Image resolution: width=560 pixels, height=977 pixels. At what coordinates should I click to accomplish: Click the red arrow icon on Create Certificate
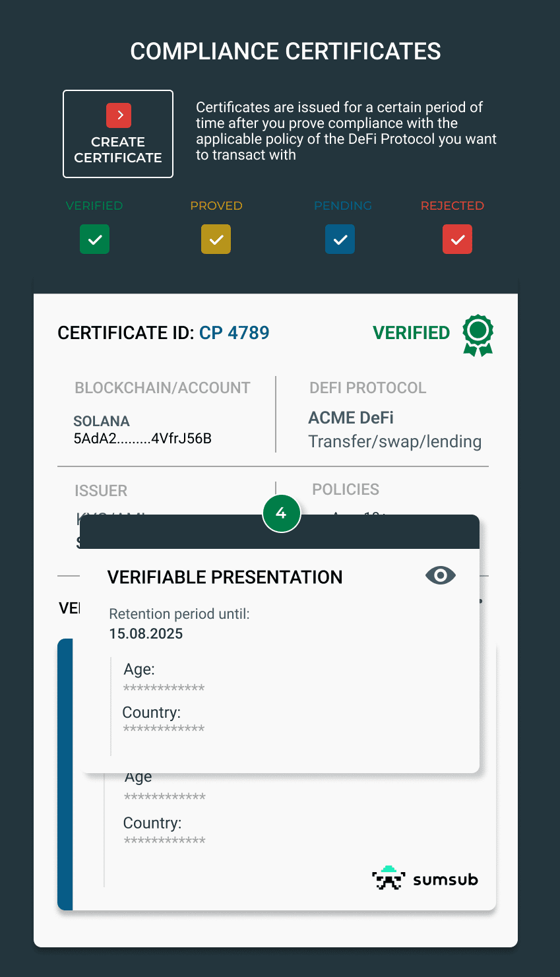118,115
